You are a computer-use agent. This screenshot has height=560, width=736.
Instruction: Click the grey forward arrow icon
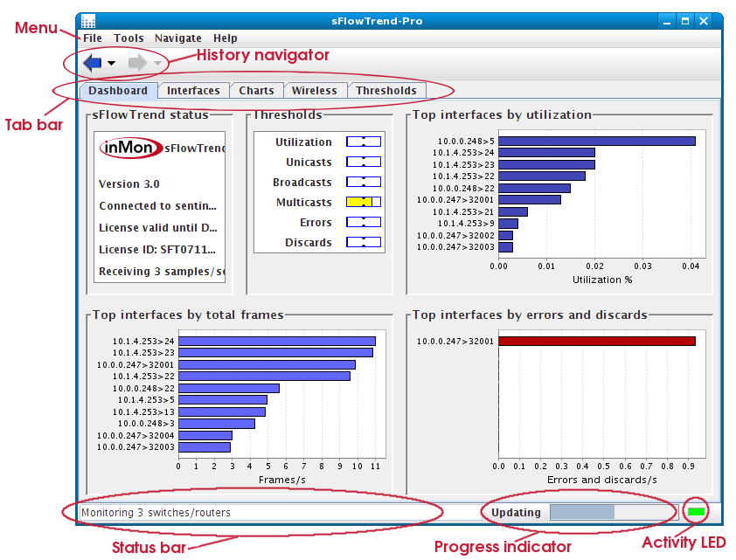(137, 63)
